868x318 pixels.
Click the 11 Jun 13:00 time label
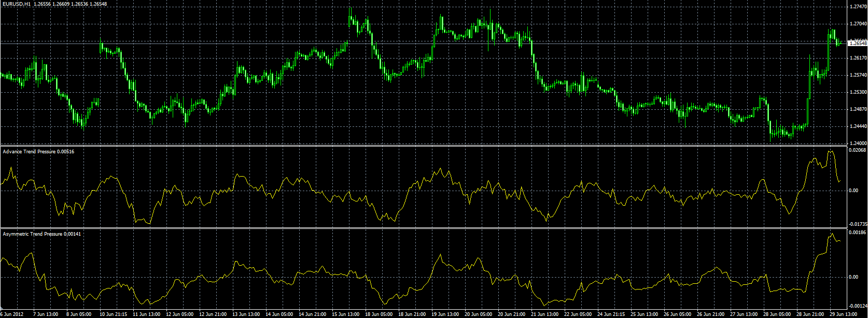coord(146,314)
